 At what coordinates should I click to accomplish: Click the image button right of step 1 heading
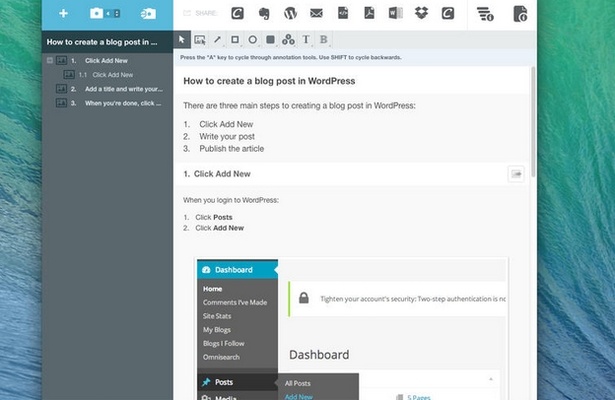[x=516, y=174]
